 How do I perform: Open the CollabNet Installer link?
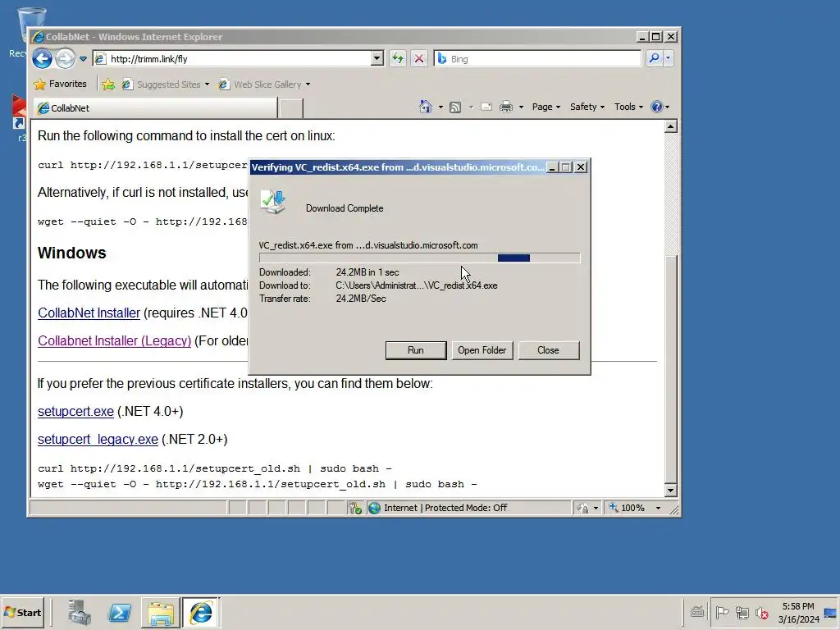(89, 313)
